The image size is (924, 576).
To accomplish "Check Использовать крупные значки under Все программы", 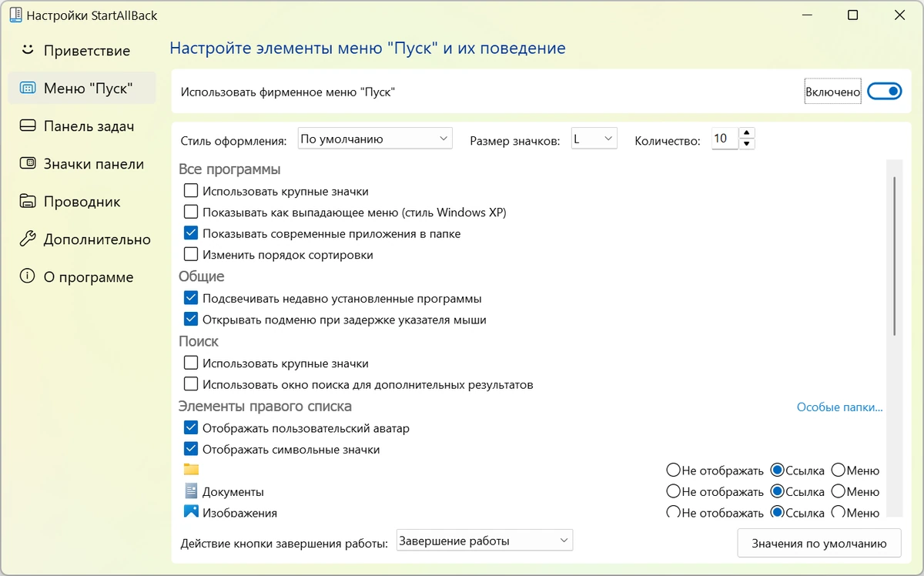I will click(x=191, y=191).
